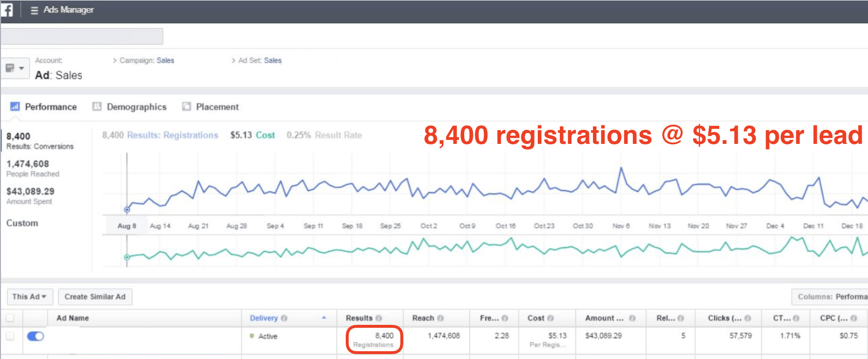Click the CTR column info icon

796,318
